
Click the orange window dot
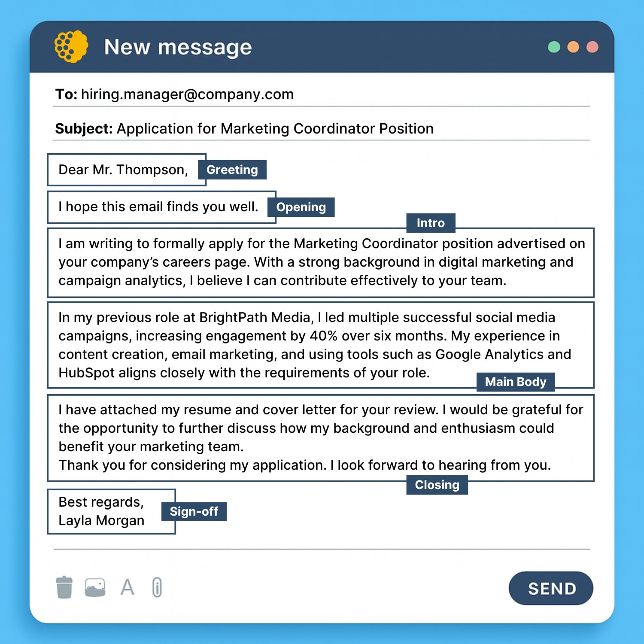573,47
